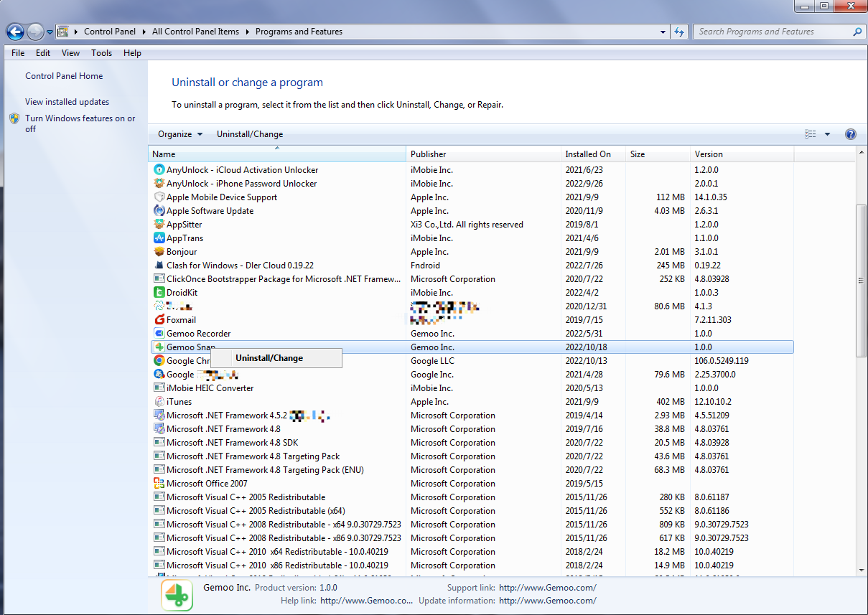Sort the list by Size column

(x=658, y=154)
